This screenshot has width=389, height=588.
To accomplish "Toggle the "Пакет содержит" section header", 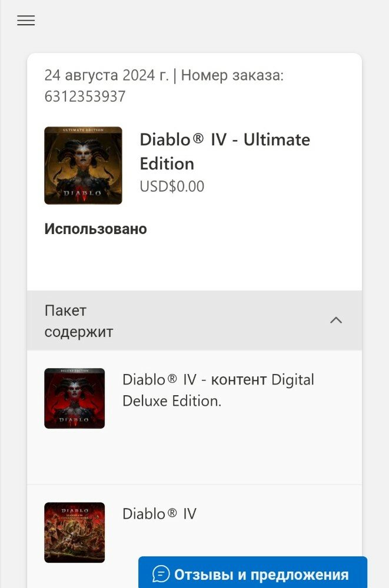I will tap(194, 320).
